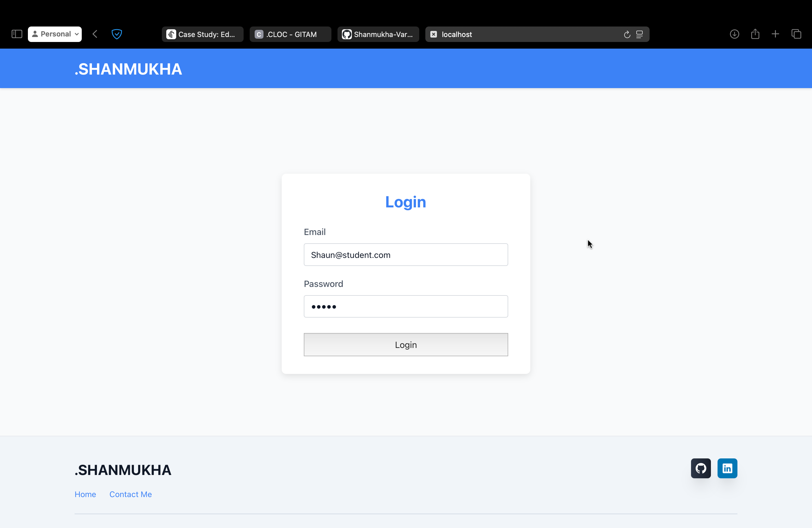Open the Share menu
This screenshot has width=812, height=528.
click(x=755, y=34)
